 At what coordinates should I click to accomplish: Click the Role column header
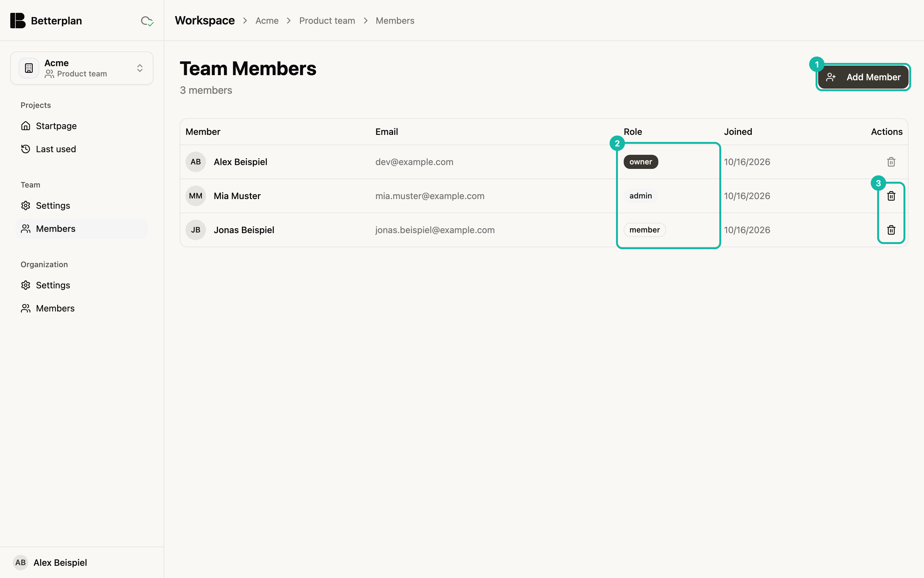(633, 132)
